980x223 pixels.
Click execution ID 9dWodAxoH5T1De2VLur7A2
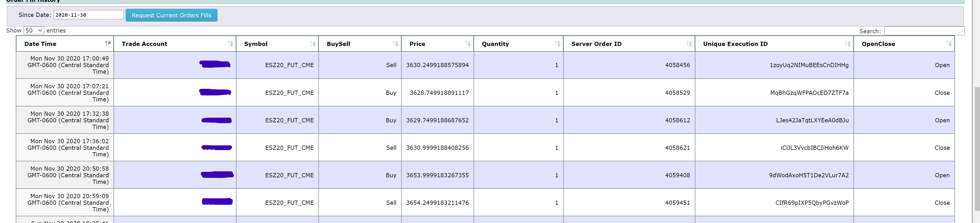tap(809, 175)
